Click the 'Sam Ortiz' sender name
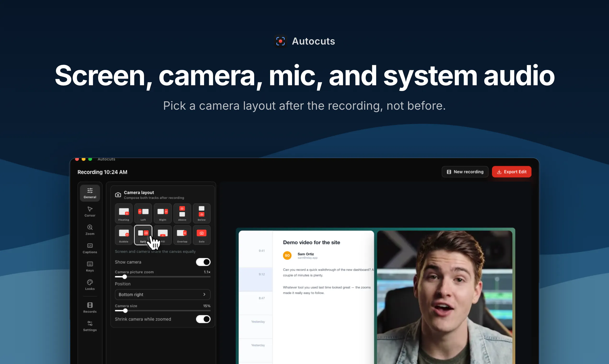The height and width of the screenshot is (364, 609). tap(306, 254)
